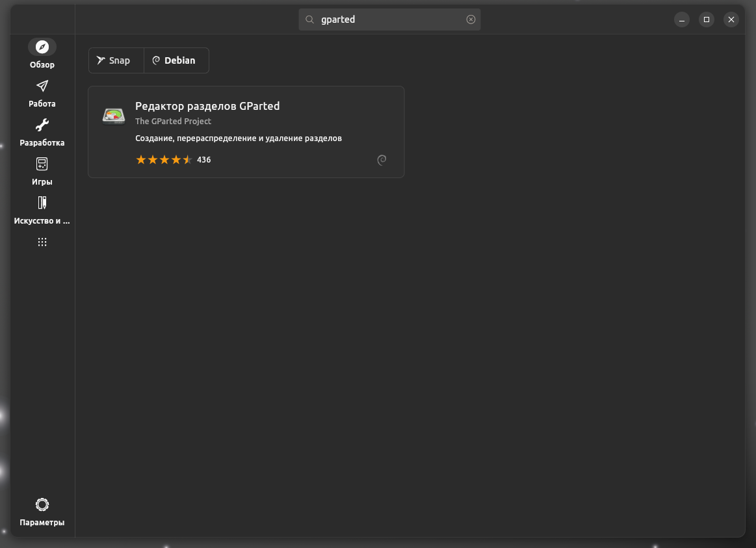The width and height of the screenshot is (756, 548).
Task: Open the Искусство и ... category icon
Action: tap(42, 203)
